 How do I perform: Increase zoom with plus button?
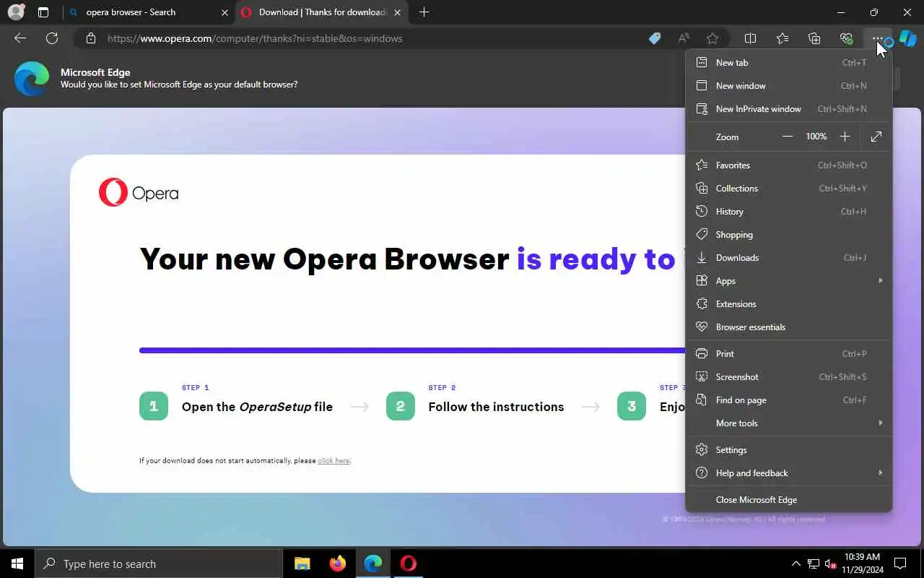[x=845, y=137]
